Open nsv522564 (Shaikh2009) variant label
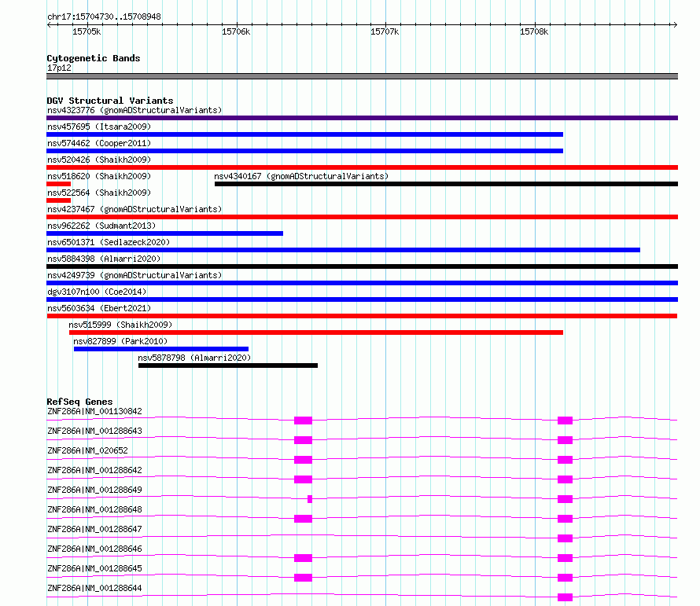 tap(99, 193)
